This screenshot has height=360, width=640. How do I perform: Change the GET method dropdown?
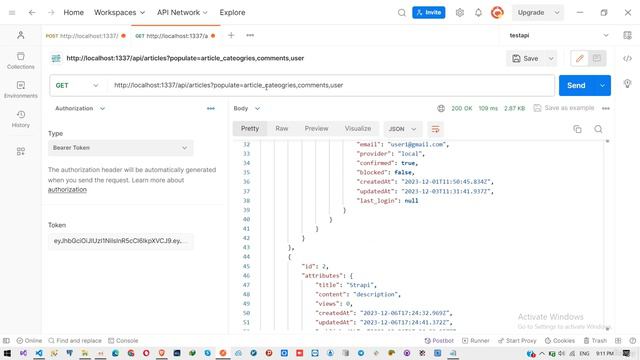pos(77,85)
